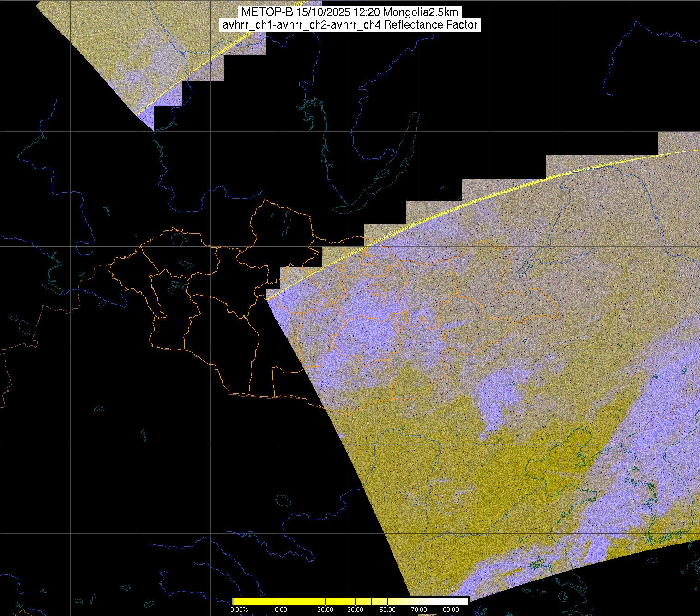Click the colorbar segment between 10.00 and 20.00

point(302,601)
